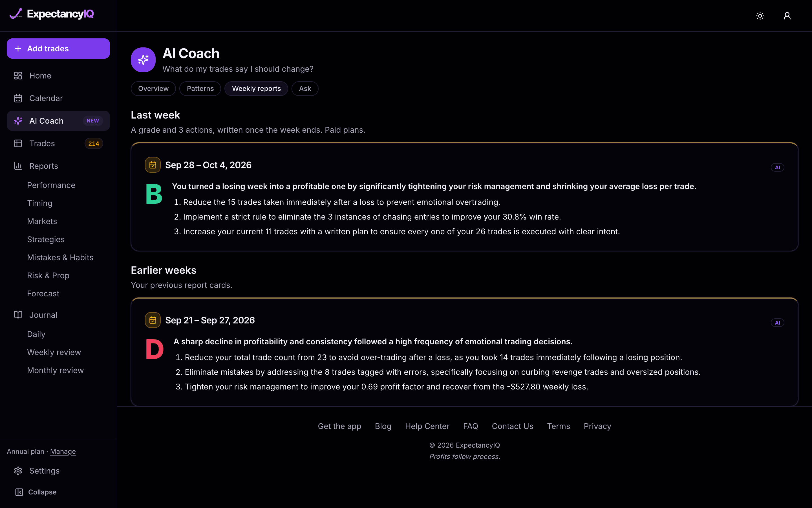
Task: Click the Get the app footer link
Action: (339, 426)
